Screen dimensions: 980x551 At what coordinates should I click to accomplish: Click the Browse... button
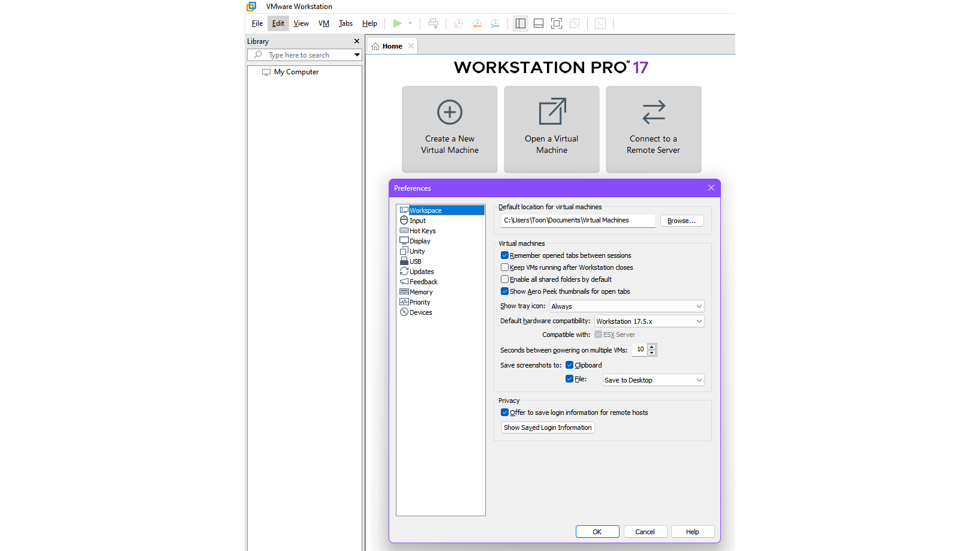tap(682, 221)
